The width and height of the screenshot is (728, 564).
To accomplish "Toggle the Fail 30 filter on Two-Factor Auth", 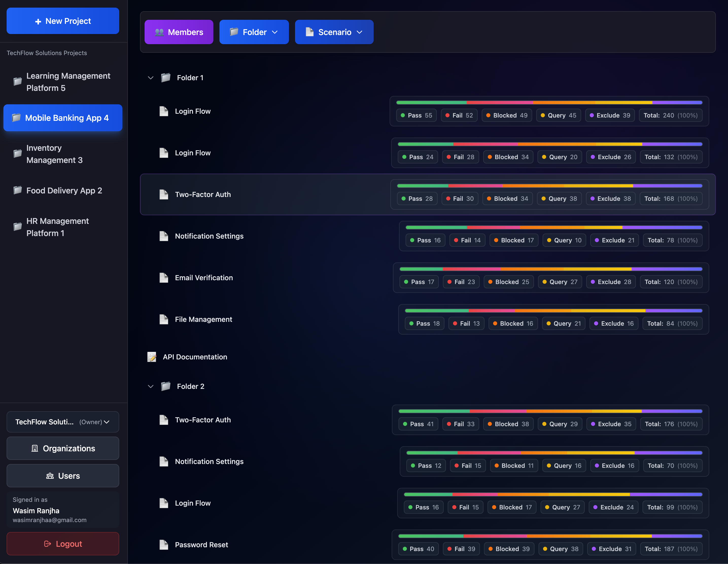I will click(460, 198).
